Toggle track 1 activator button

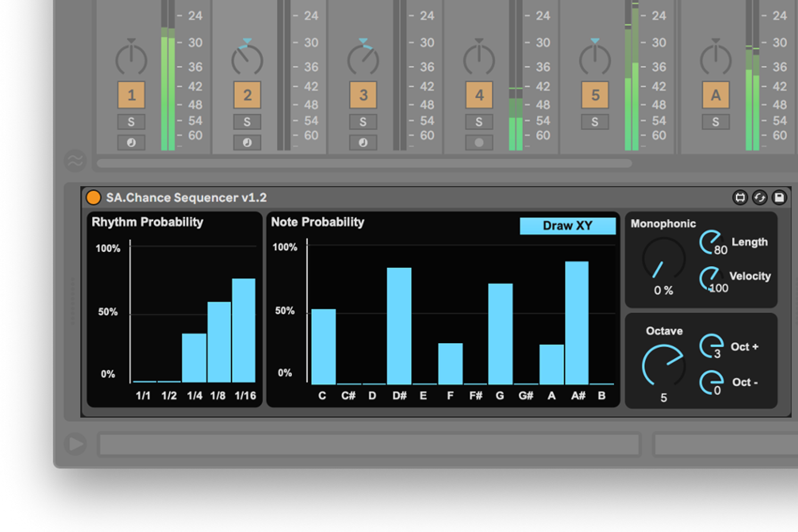(x=131, y=95)
